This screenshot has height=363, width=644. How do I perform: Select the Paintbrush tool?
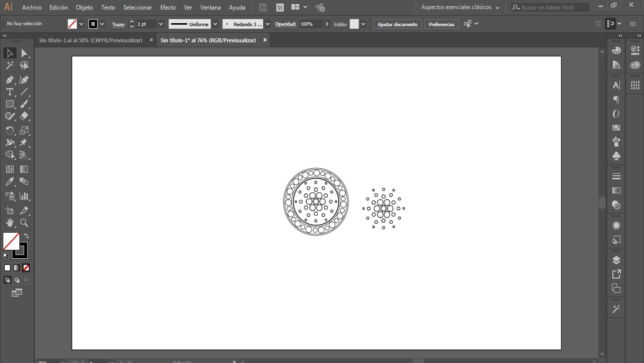tap(24, 104)
